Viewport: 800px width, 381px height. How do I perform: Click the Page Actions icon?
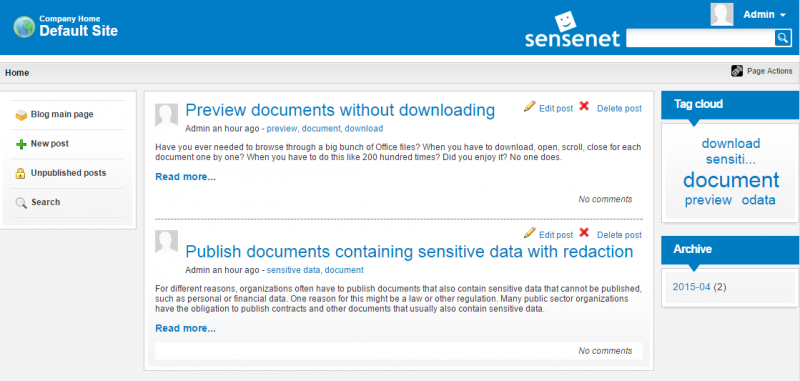click(736, 71)
